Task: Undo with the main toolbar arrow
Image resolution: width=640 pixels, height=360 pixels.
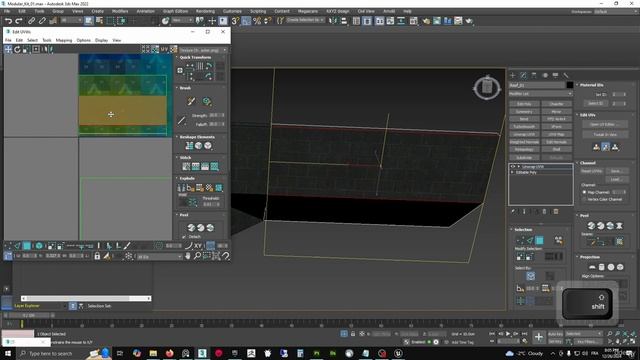Action: [x=8, y=21]
